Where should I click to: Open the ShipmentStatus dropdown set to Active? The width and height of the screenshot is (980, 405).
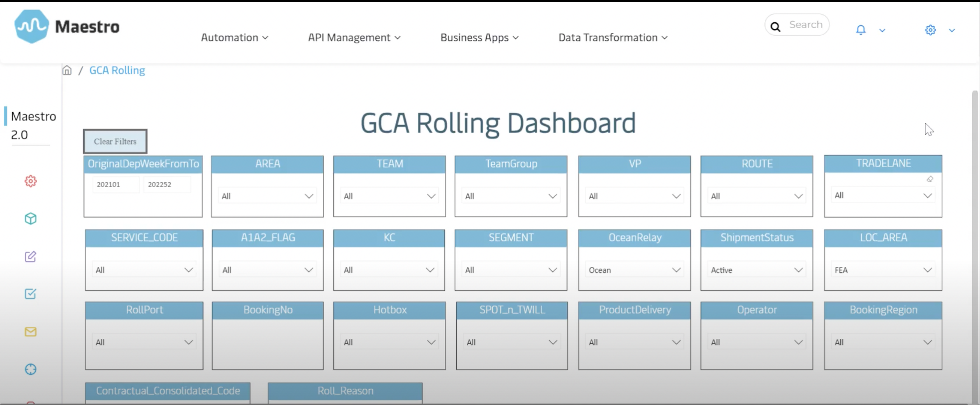coord(757,270)
